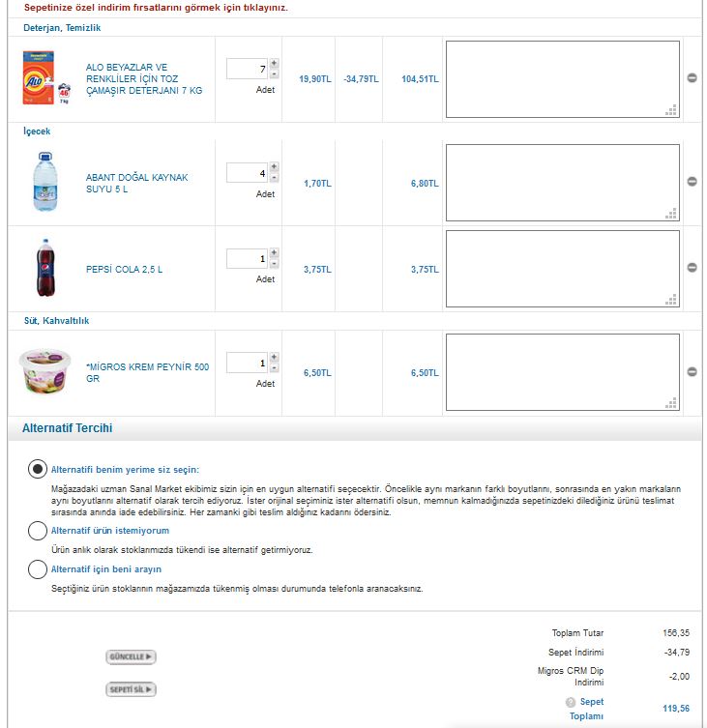Open the special discount offers link

(156, 8)
